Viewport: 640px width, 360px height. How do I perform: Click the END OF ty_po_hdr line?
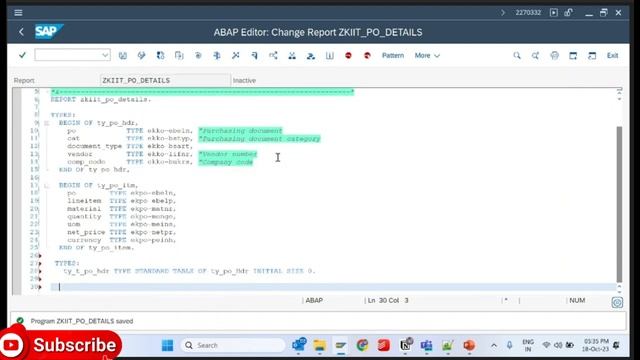(x=94, y=169)
